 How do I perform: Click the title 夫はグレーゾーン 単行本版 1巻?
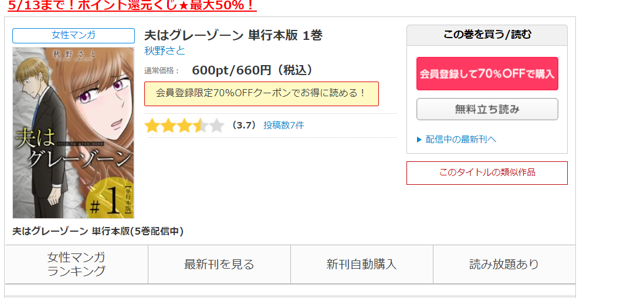(x=233, y=36)
